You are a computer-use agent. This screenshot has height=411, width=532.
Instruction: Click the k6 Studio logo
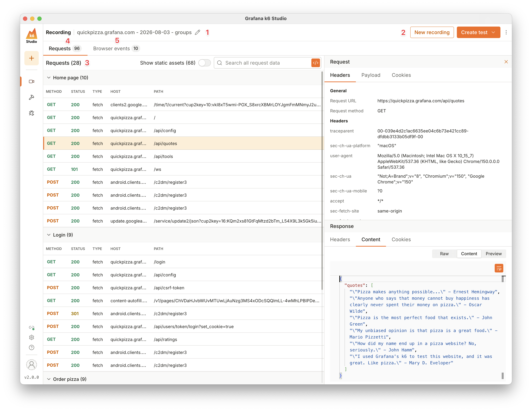click(31, 36)
